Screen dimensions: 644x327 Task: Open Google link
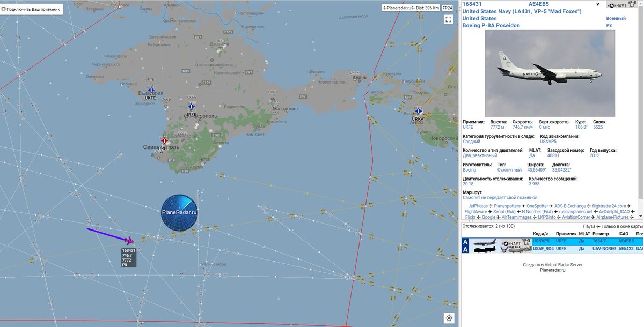click(488, 218)
